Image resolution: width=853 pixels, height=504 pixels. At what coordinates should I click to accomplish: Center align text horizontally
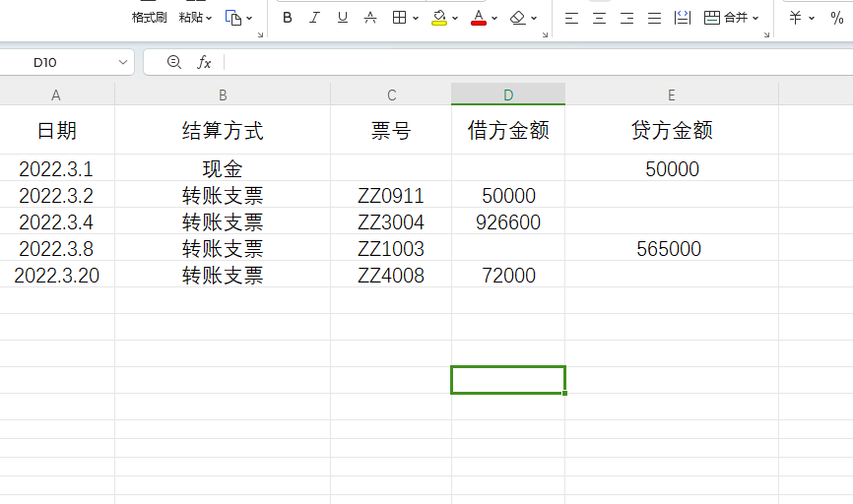tap(600, 18)
